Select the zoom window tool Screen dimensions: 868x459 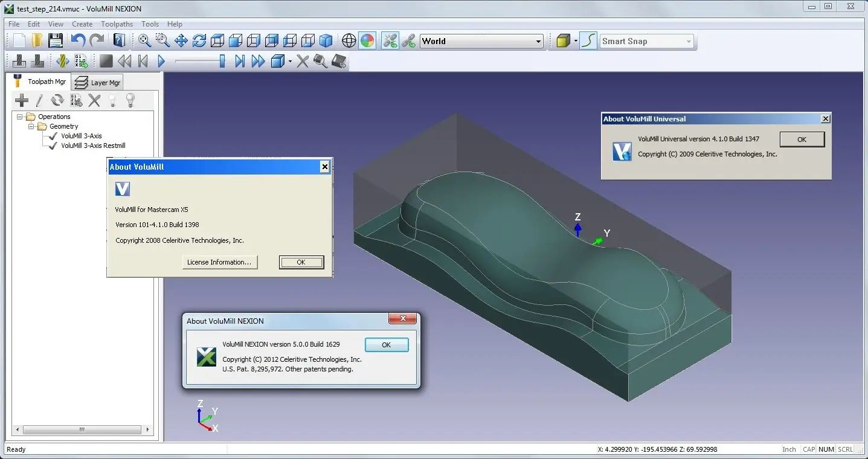pos(162,40)
